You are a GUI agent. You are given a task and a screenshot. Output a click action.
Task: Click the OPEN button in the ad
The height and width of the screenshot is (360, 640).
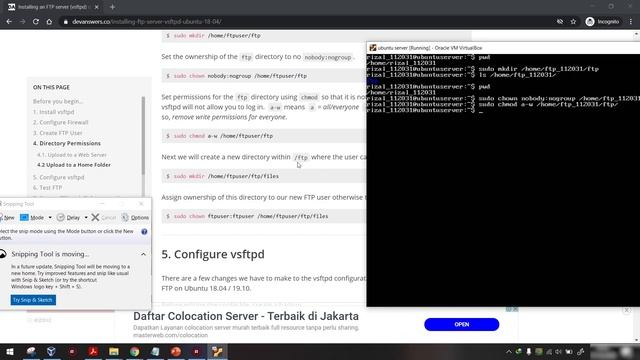coord(461,324)
